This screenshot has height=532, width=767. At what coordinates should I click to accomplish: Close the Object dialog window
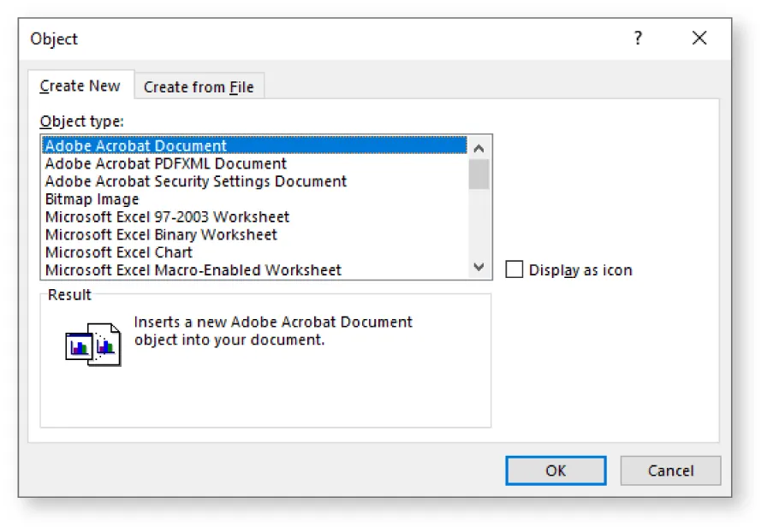(699, 38)
